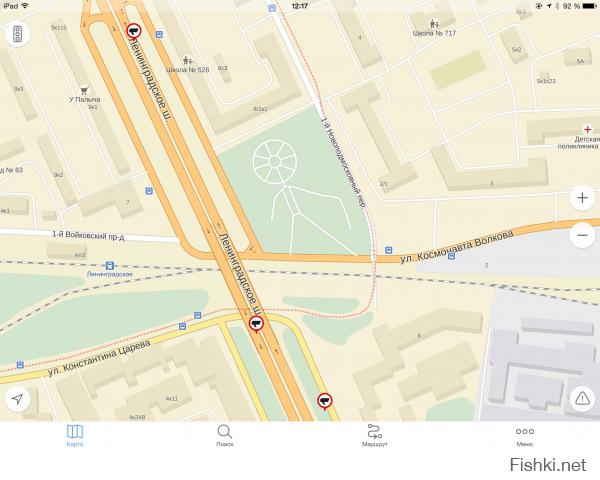This screenshot has width=600, height=480.
Task: Open the Меню tab
Action: 525,436
